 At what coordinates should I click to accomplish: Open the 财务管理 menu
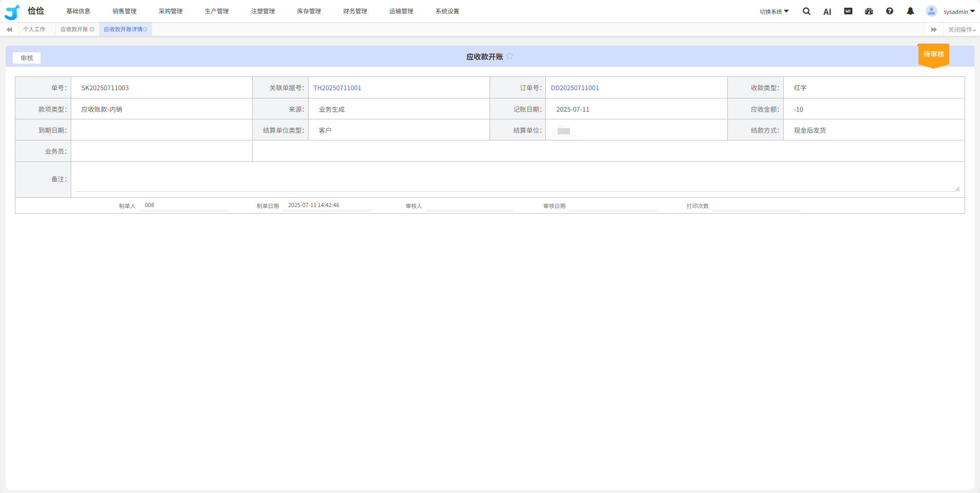coord(355,11)
